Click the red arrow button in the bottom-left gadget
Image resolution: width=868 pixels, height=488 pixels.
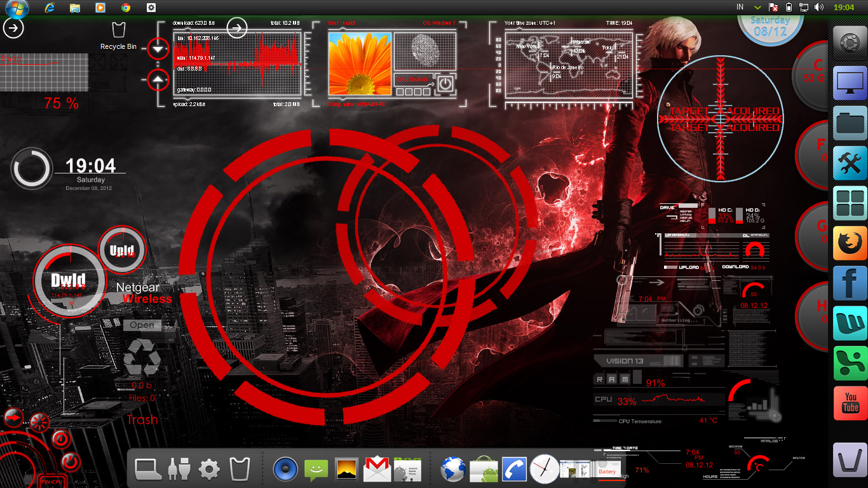[13, 417]
